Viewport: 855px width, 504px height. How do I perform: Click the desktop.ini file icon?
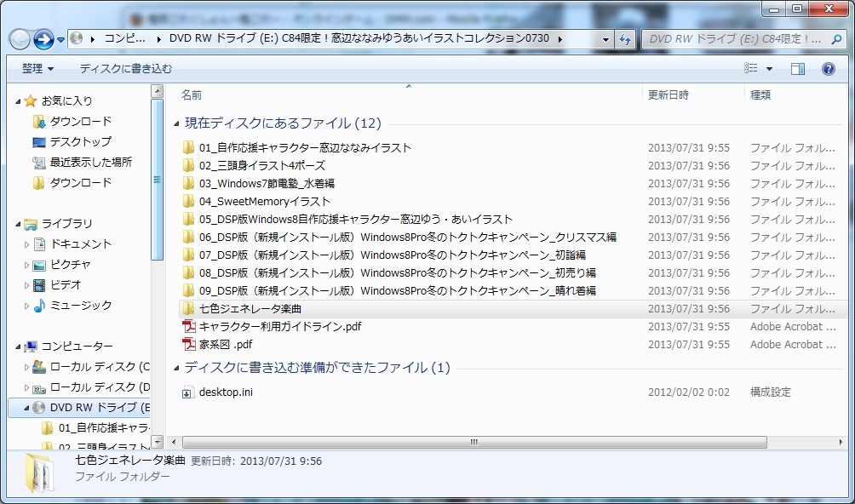(187, 392)
